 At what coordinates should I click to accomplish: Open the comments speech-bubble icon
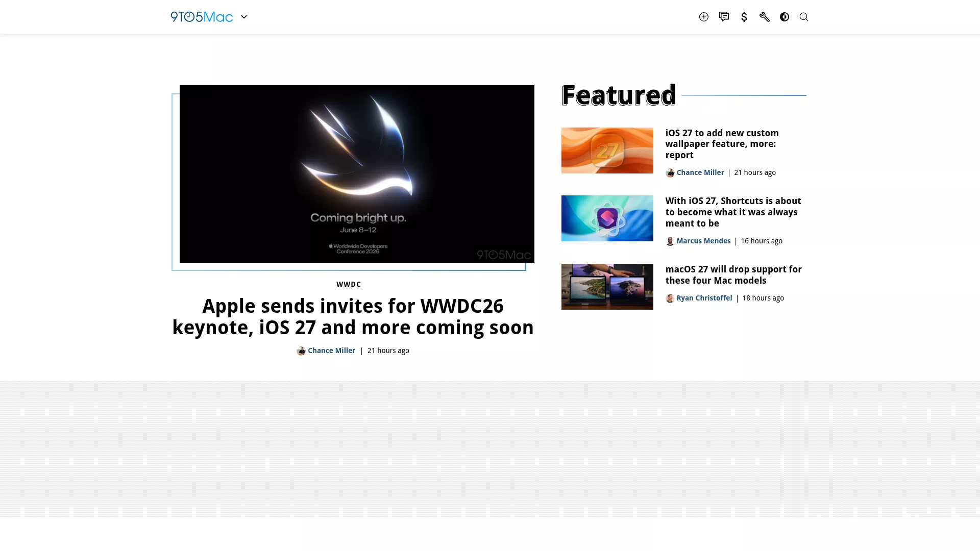(724, 17)
